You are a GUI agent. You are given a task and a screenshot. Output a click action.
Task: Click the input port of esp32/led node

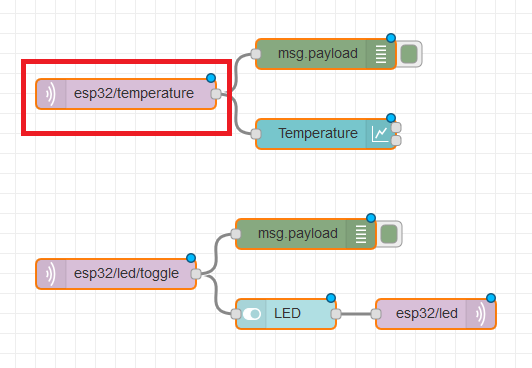[376, 314]
